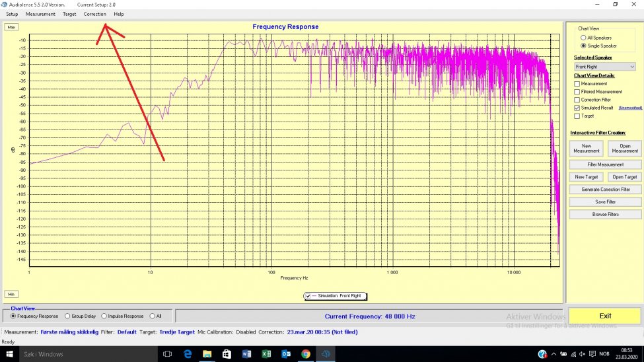Enable the Measurement checkbox
644x362 pixels.
(x=577, y=84)
